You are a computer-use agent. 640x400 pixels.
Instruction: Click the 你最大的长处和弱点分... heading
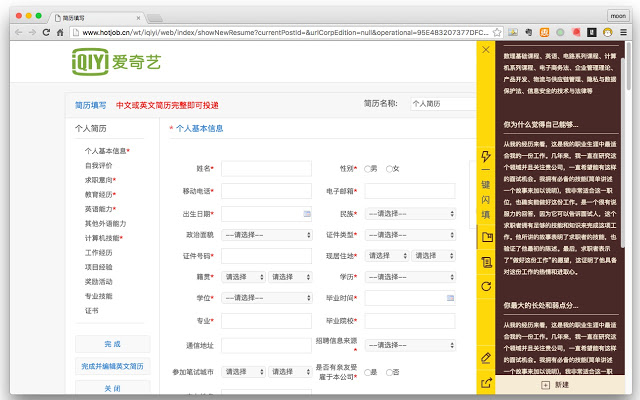tap(540, 305)
